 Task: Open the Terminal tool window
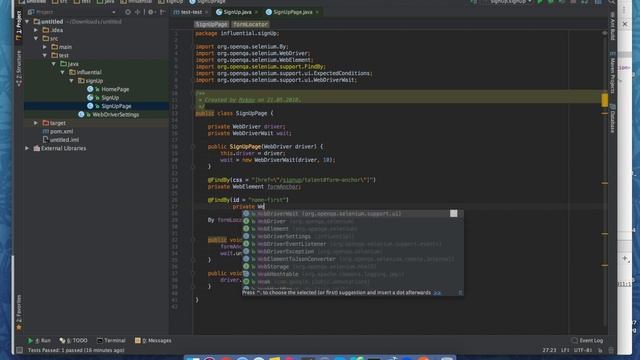[x=111, y=340]
